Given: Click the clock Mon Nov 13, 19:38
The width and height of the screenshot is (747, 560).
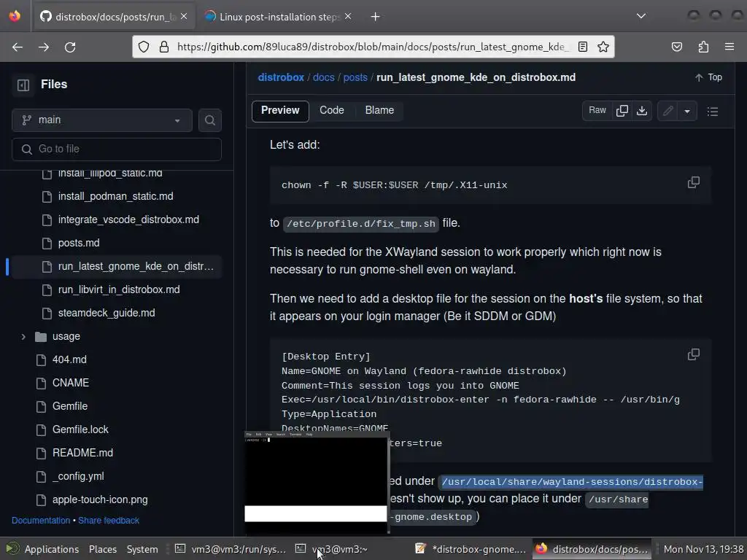Looking at the screenshot, I should (703, 549).
